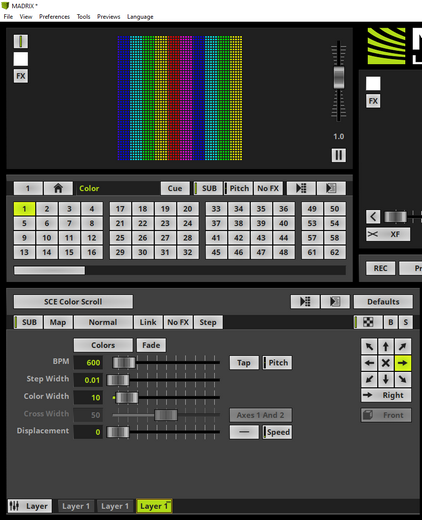Open the Preferences menu
The image size is (422, 520).
click(54, 17)
